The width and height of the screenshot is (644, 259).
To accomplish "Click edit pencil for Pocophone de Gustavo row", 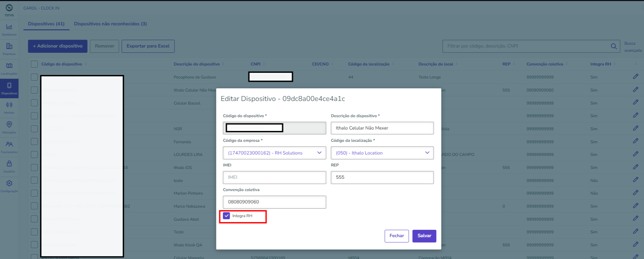I will 636,76.
